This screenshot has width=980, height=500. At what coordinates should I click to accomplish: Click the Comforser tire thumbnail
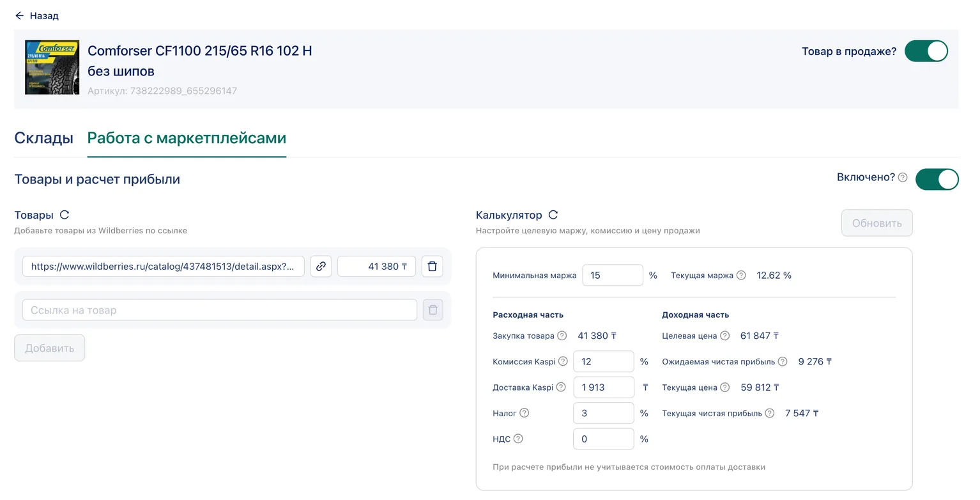pyautogui.click(x=52, y=67)
